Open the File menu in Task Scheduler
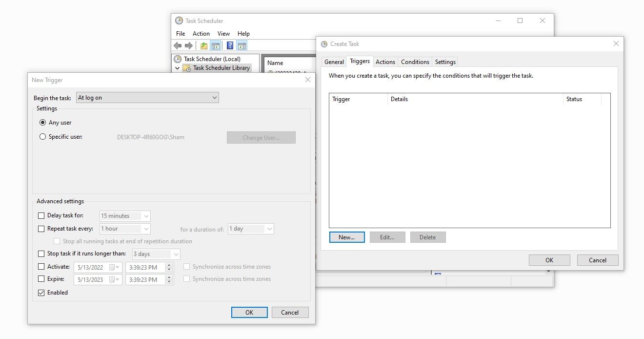The height and width of the screenshot is (339, 644). [181, 34]
